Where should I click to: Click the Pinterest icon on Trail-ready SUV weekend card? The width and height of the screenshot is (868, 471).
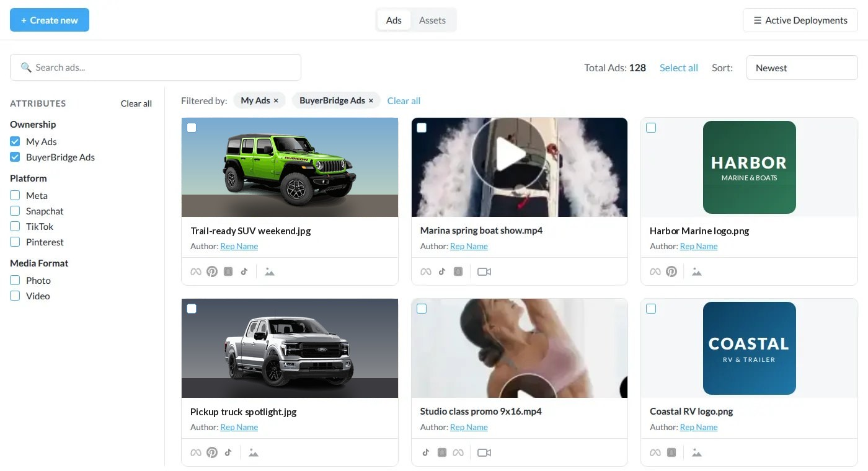point(212,271)
